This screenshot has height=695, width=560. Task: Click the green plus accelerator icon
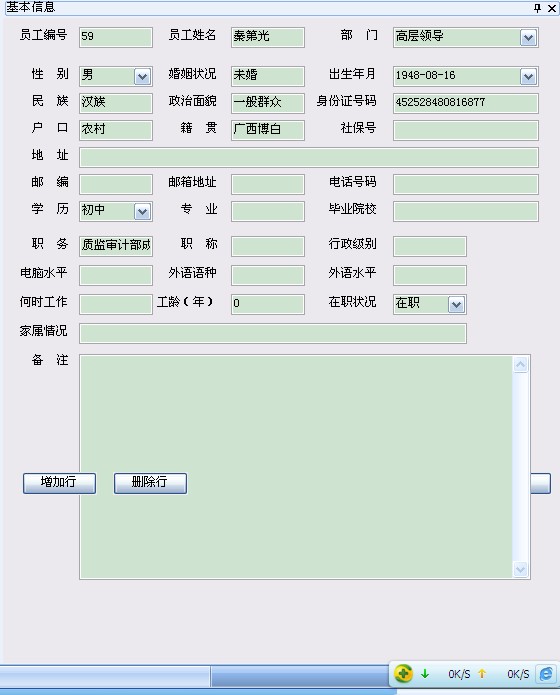pyautogui.click(x=403, y=674)
